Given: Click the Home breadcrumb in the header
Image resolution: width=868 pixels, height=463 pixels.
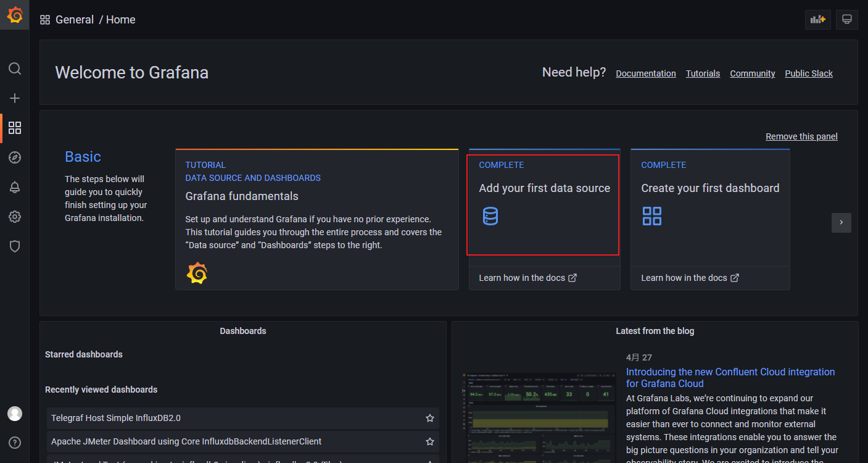Looking at the screenshot, I should coord(121,20).
